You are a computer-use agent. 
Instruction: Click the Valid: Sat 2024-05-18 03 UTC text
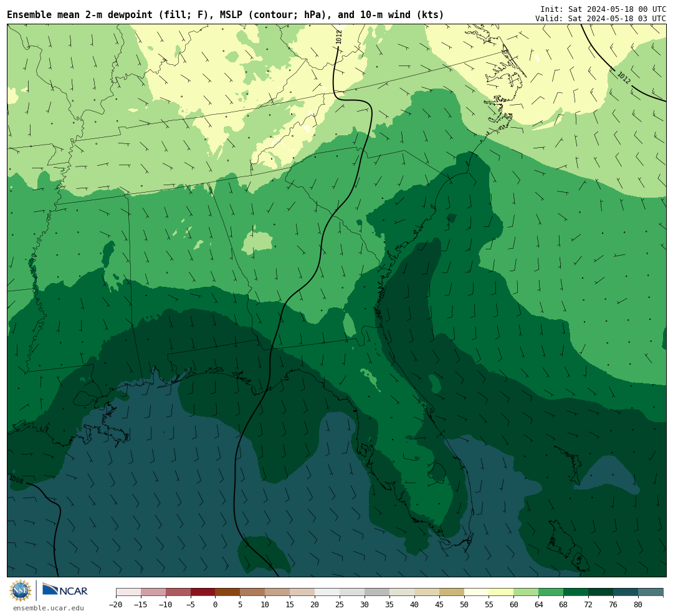click(x=601, y=19)
